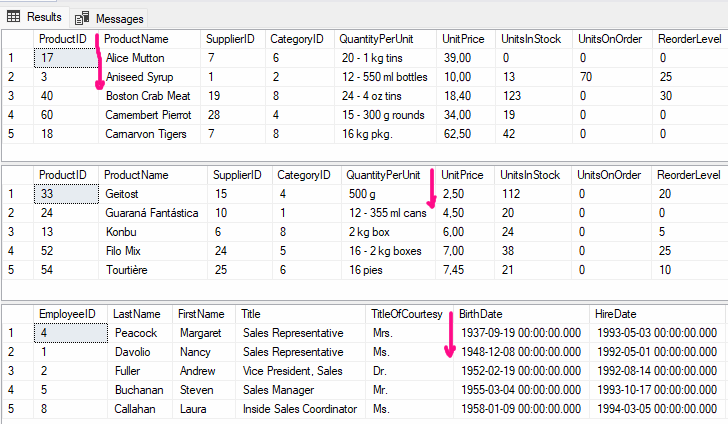Select the Fuller last name cell
The width and height of the screenshot is (728, 424).
(130, 370)
